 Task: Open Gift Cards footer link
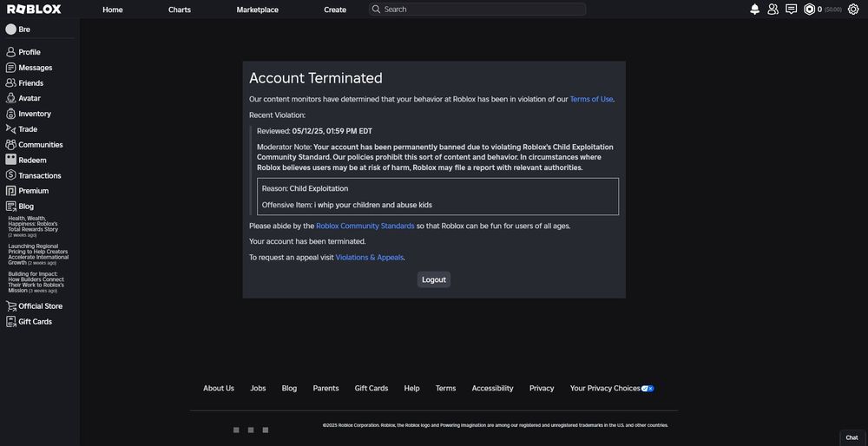point(372,389)
